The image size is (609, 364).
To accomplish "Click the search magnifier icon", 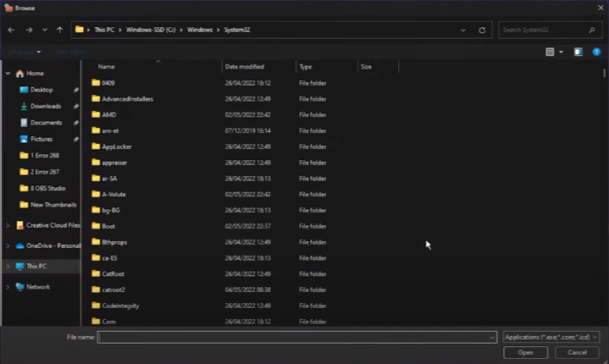I will (592, 30).
